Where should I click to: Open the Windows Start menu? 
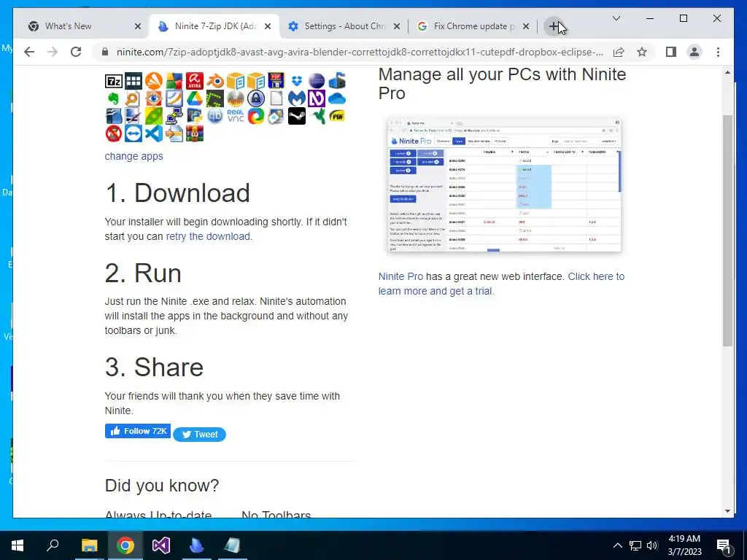point(18,545)
